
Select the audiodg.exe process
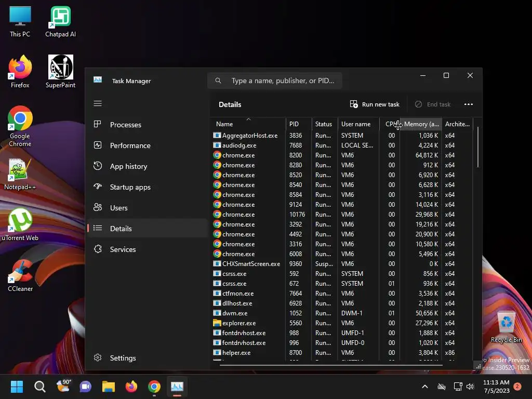coord(343,145)
